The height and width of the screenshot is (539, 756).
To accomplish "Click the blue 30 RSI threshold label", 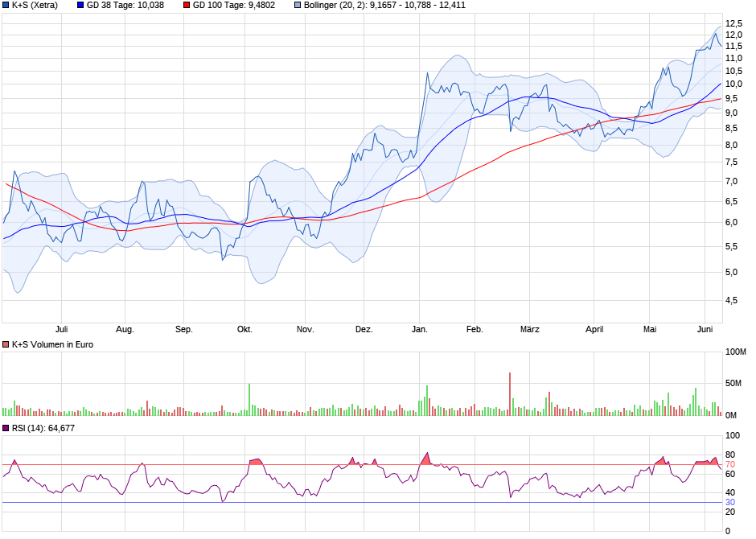I will [x=730, y=502].
